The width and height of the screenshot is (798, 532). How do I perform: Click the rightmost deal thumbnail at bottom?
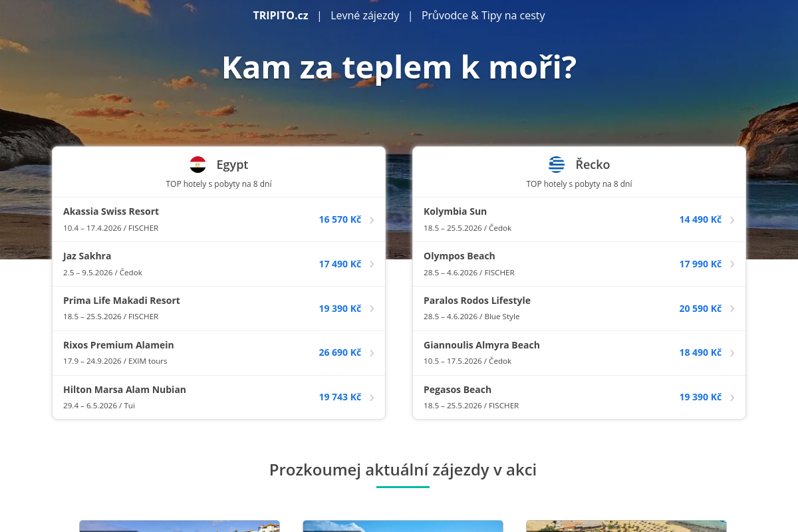tap(626, 526)
